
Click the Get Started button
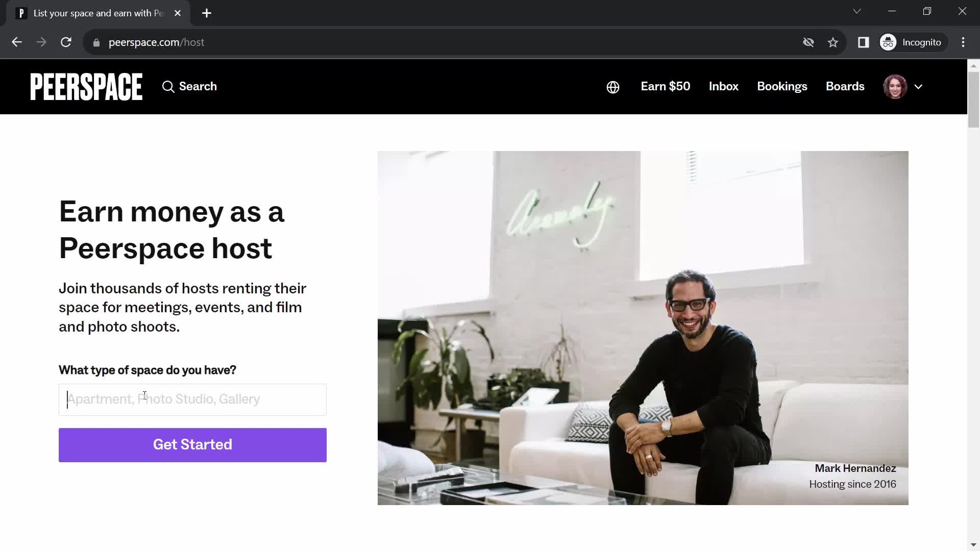click(x=192, y=444)
